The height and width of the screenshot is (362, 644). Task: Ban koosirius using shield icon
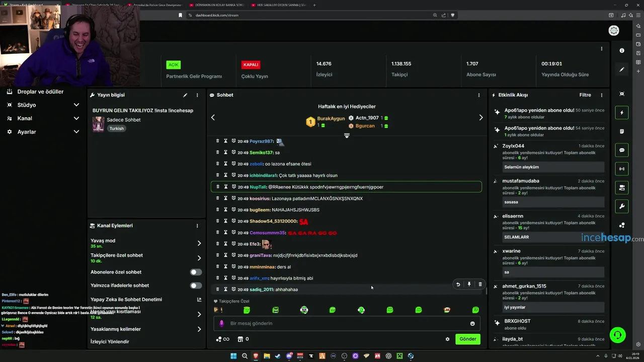(x=233, y=198)
